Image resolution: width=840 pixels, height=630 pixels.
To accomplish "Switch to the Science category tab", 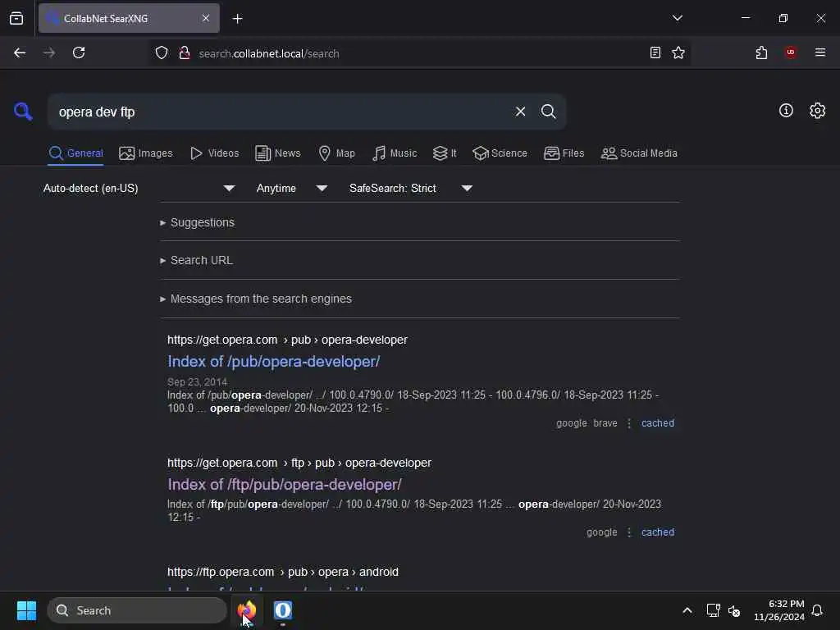I will (x=500, y=153).
